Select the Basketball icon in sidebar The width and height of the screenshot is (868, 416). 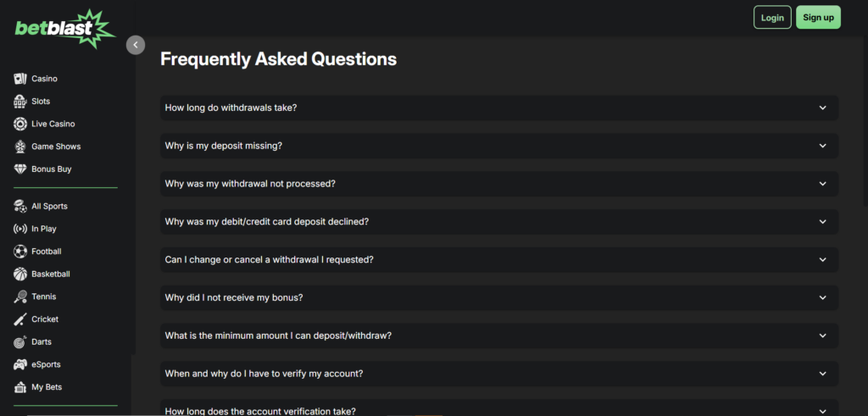pyautogui.click(x=20, y=275)
